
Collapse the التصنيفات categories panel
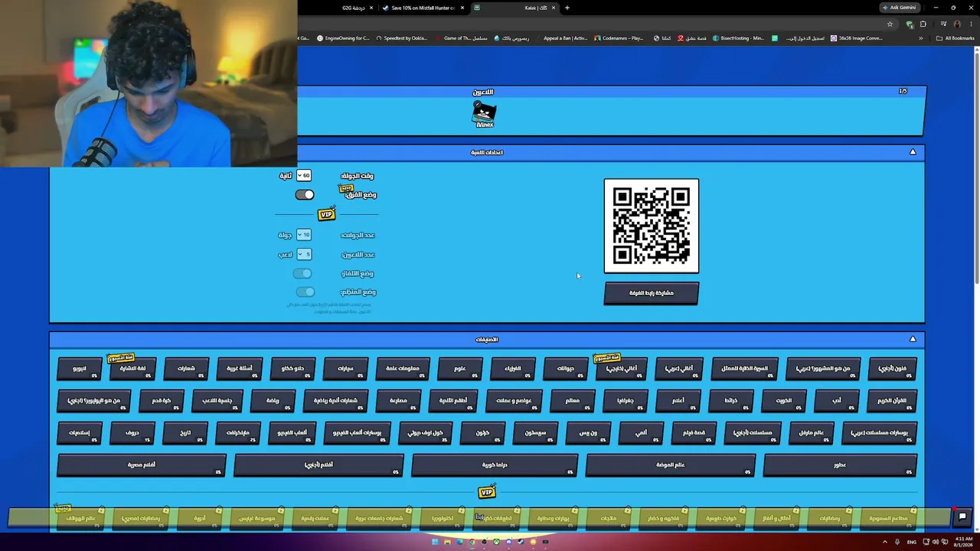coord(913,339)
